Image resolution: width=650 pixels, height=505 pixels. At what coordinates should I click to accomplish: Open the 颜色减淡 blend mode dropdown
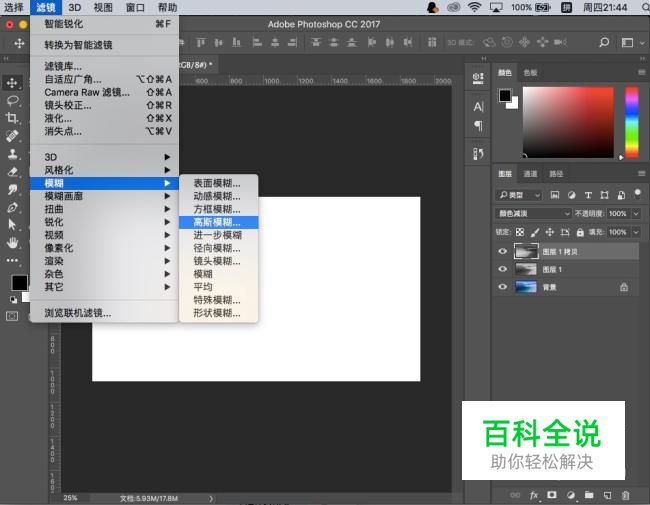pyautogui.click(x=533, y=214)
